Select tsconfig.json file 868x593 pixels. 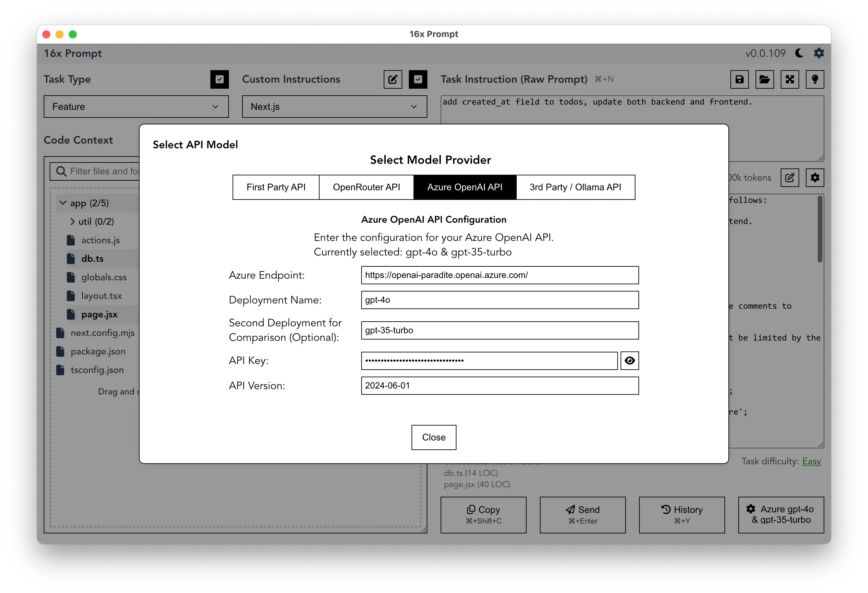click(x=97, y=370)
